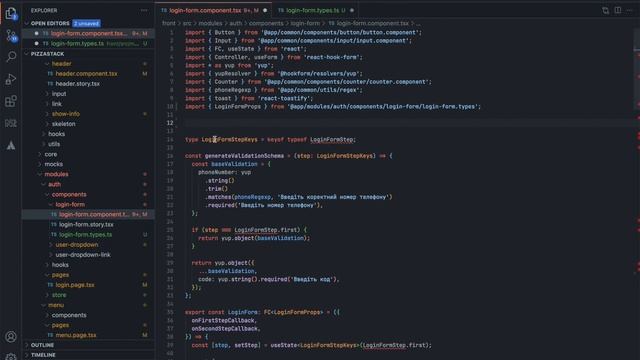This screenshot has height=360, width=640.
Task: Click the 2 unsaved badge
Action: tap(87, 23)
